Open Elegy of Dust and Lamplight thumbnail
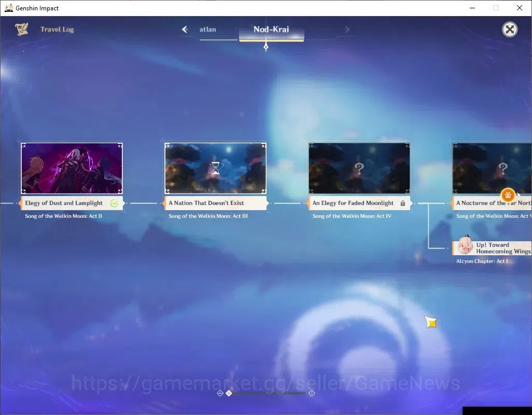The height and width of the screenshot is (415, 532). coord(72,168)
